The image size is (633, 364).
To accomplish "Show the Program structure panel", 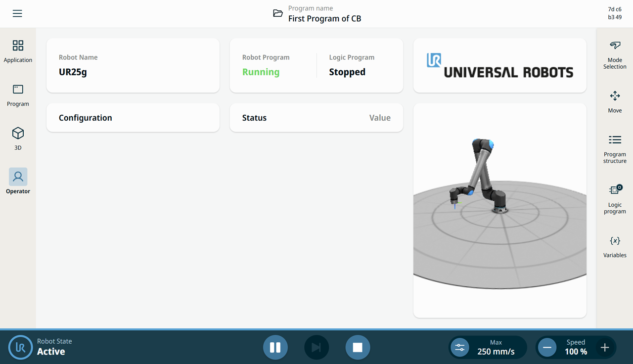I will [x=615, y=148].
